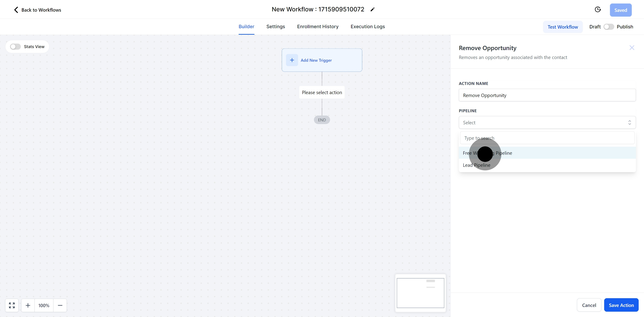Click the Type to search field
644x317 pixels.
[x=547, y=138]
